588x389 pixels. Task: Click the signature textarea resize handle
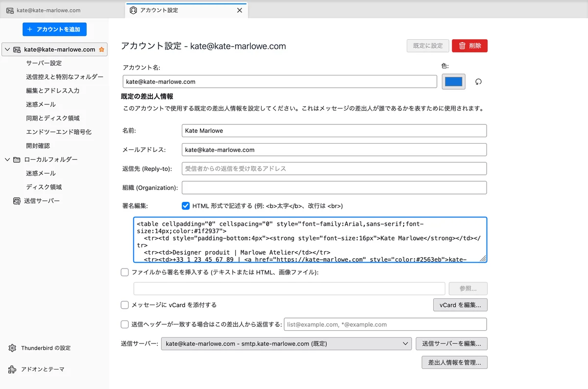(483, 259)
